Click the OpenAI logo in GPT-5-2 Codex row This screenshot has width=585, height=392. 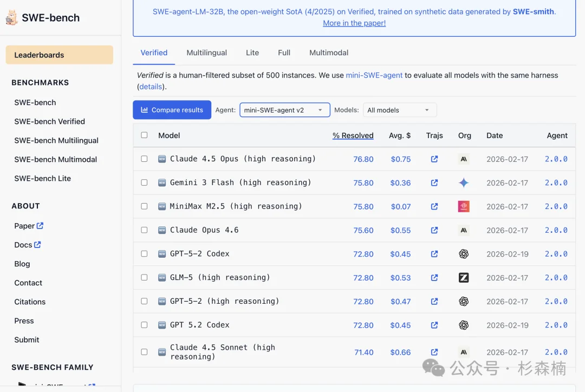click(x=464, y=254)
